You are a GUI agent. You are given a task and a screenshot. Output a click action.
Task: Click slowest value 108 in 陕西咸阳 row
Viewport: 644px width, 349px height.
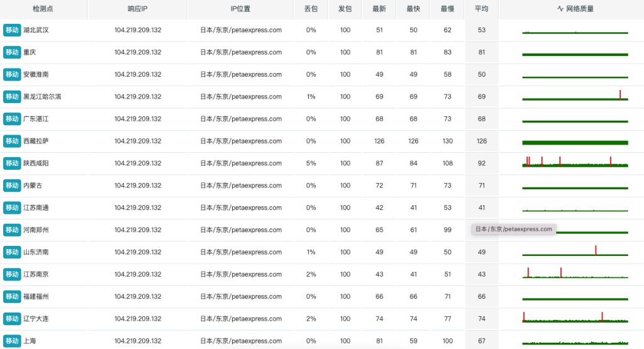tap(447, 163)
